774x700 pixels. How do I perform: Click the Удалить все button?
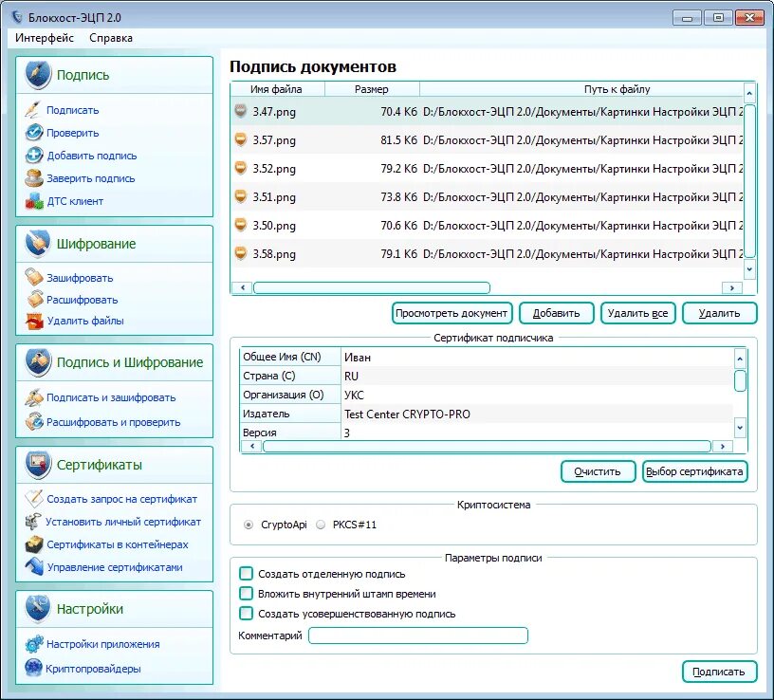pyautogui.click(x=637, y=313)
